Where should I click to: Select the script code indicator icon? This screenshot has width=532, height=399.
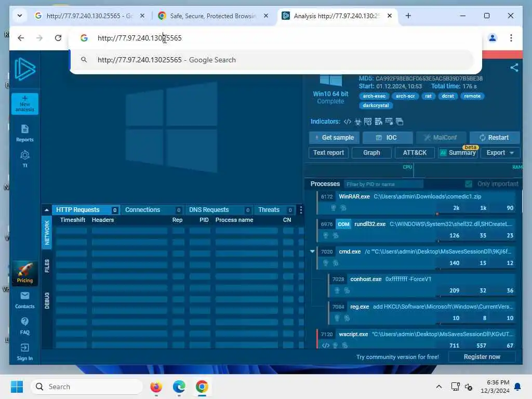tap(347, 122)
